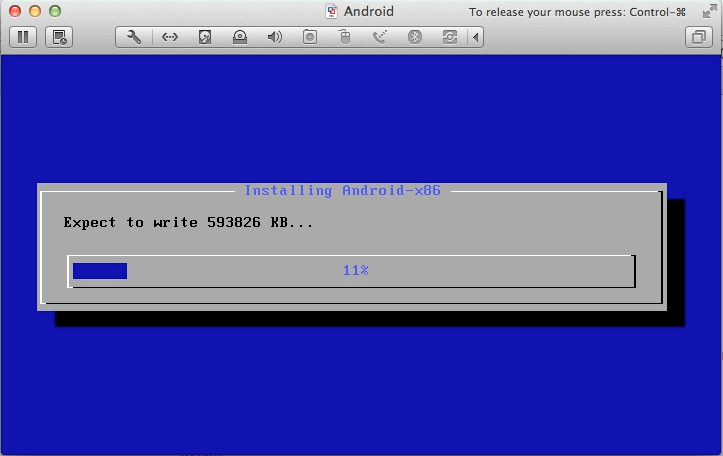Image resolution: width=723 pixels, height=456 pixels.
Task: Enter Unity view mode button
Action: point(699,37)
